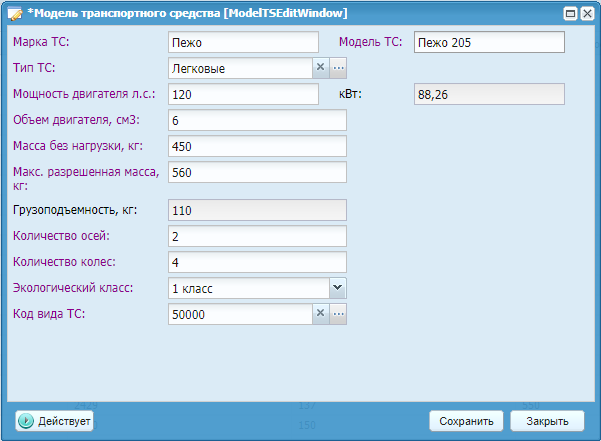This screenshot has height=441, width=601.
Task: Focus the Количество колес field
Action: coord(258,262)
